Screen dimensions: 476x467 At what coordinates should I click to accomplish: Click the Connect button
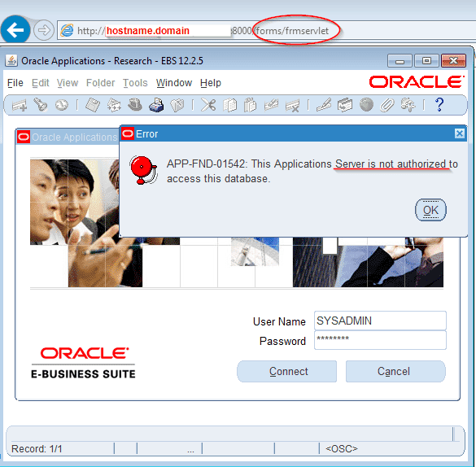click(287, 372)
